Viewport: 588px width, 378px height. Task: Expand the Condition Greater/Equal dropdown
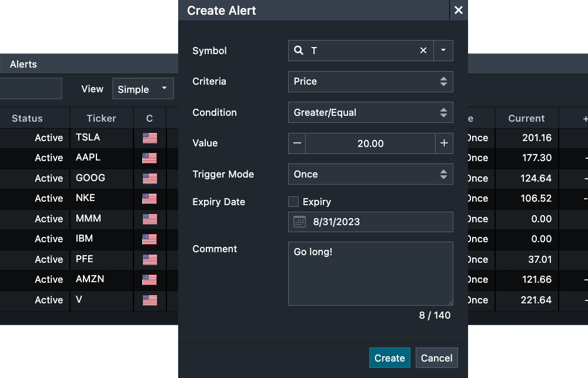click(x=370, y=112)
